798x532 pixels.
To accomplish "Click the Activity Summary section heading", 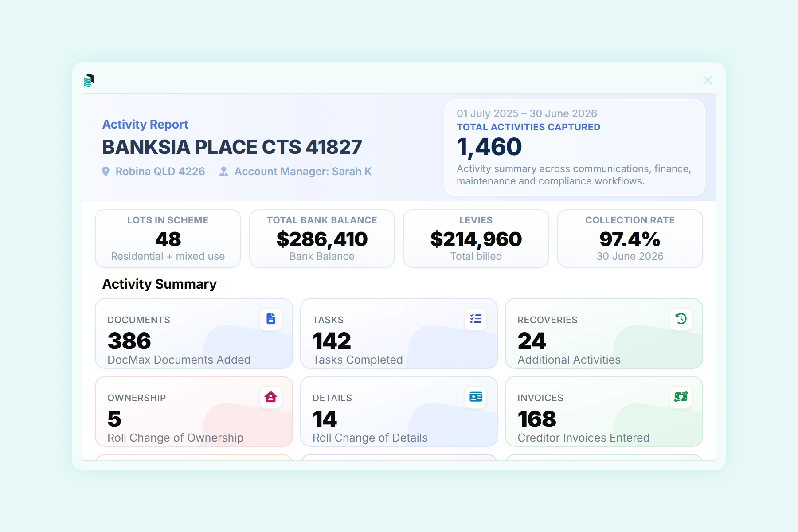I will tap(160, 284).
